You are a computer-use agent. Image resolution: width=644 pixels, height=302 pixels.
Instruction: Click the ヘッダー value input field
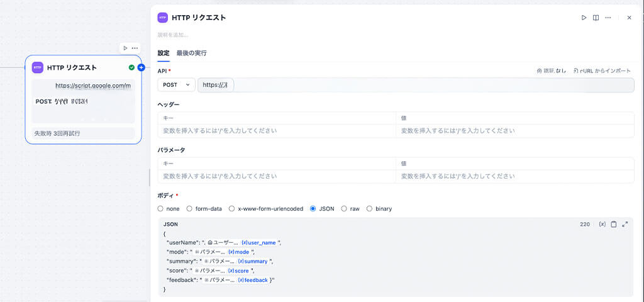coord(515,131)
